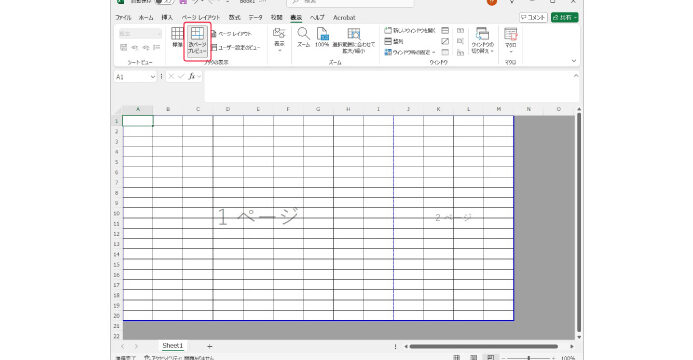This screenshot has width=693, height=360.
Task: Open ウィンドウ枠の固定 (Freeze Panes) dropdown
Action: click(x=410, y=53)
